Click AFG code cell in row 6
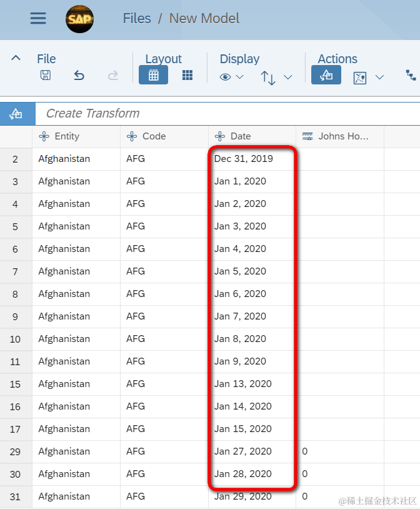 click(x=164, y=249)
